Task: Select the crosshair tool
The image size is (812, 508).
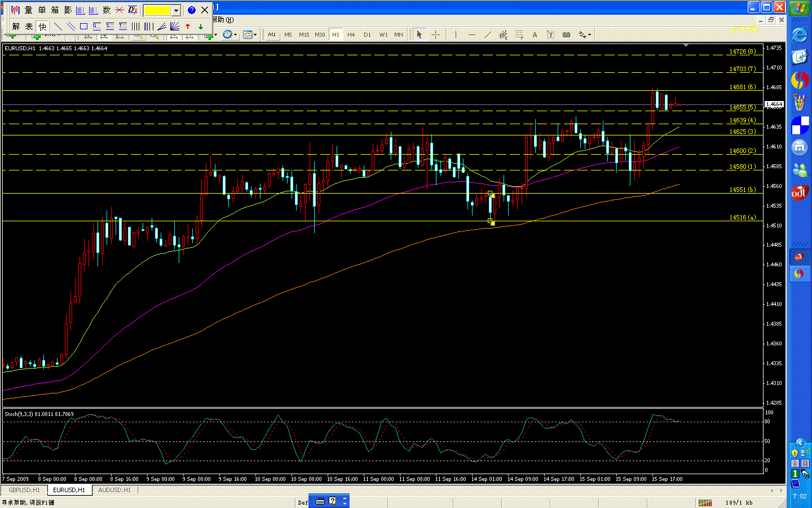Action: 435,35
